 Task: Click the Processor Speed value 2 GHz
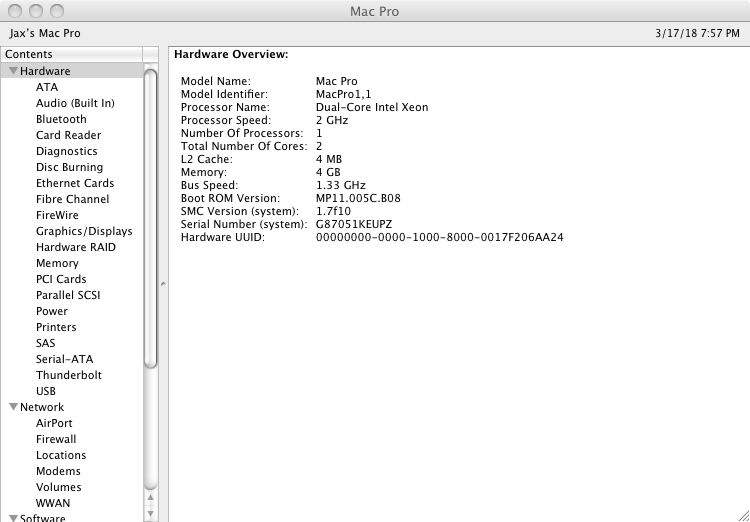point(332,120)
